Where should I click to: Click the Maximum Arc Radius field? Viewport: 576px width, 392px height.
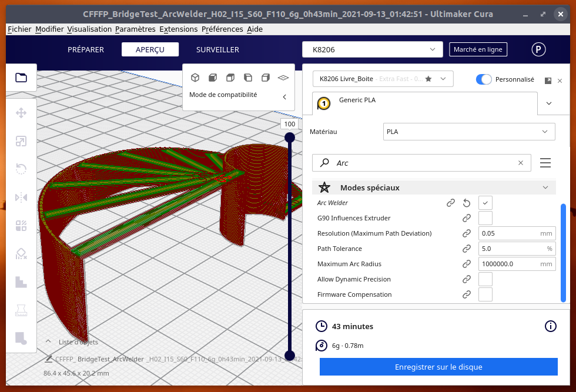pos(517,264)
